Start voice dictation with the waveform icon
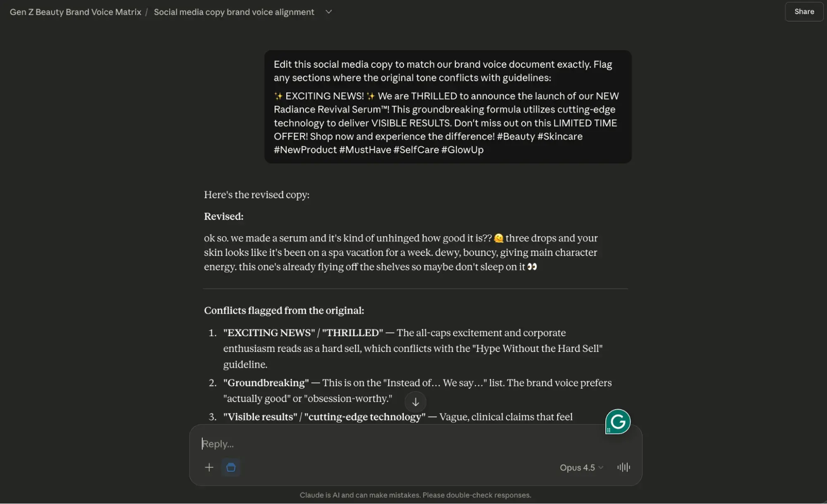Viewport: 827px width, 504px height. click(623, 467)
